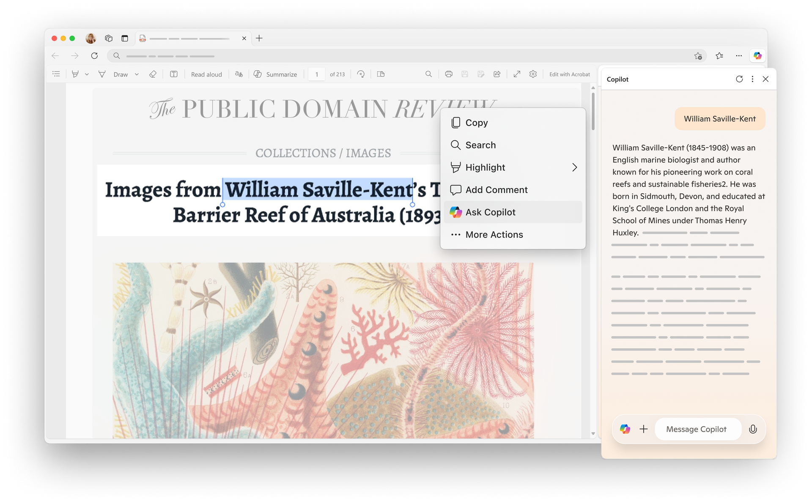Viewport: 812px width, 504px height.
Task: Start voice input with the Copilot microphone
Action: pos(753,429)
